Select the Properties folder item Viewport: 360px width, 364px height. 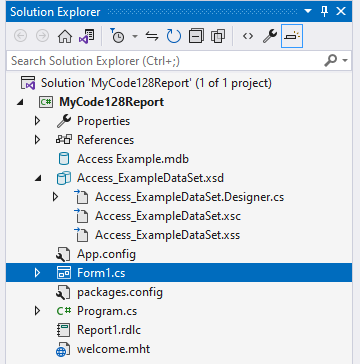coord(103,121)
